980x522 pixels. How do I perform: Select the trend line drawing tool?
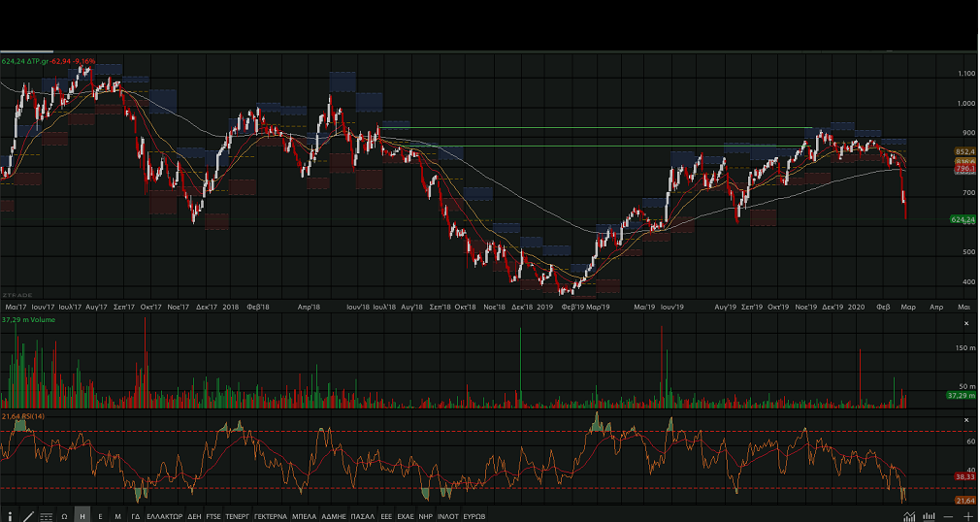[x=28, y=516]
